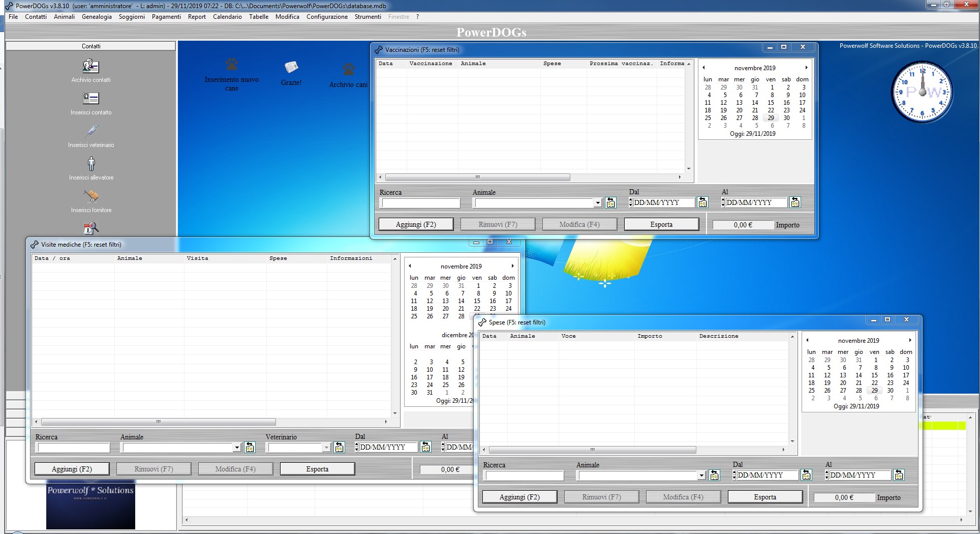The width and height of the screenshot is (980, 534).
Task: Click Esporta in Visite mediche window
Action: tap(317, 469)
